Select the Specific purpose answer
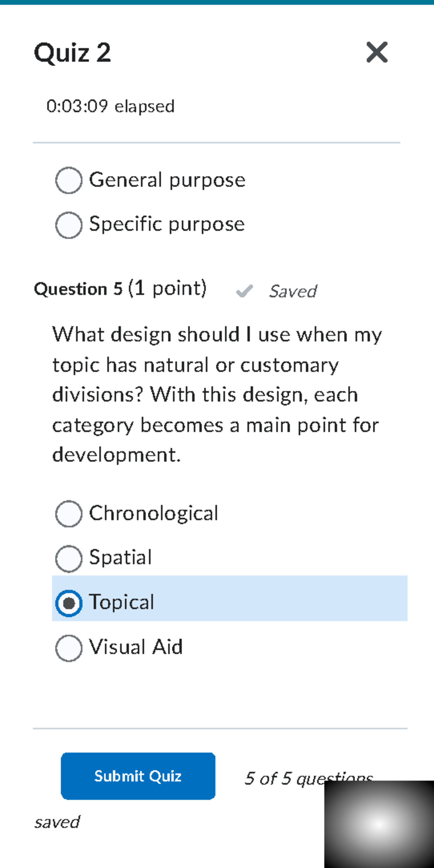Viewport: 434px width, 868px height. click(69, 224)
